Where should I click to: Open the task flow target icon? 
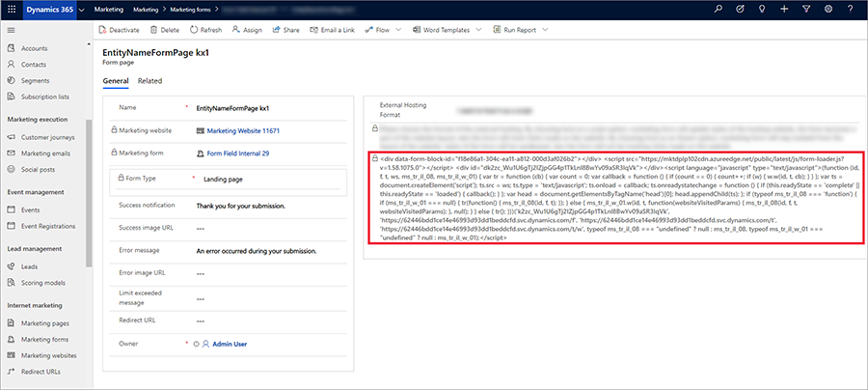tap(741, 9)
